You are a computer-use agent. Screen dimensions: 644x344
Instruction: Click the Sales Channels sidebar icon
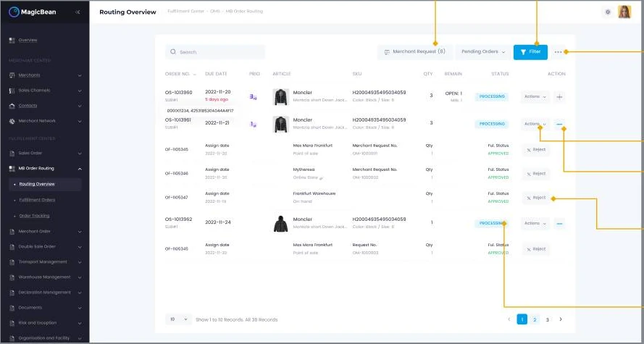pos(12,91)
